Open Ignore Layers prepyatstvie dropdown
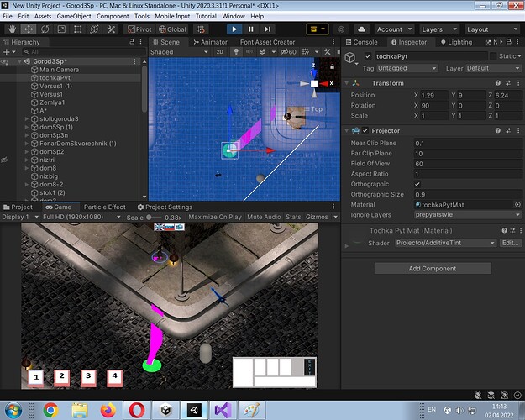 [x=468, y=215]
